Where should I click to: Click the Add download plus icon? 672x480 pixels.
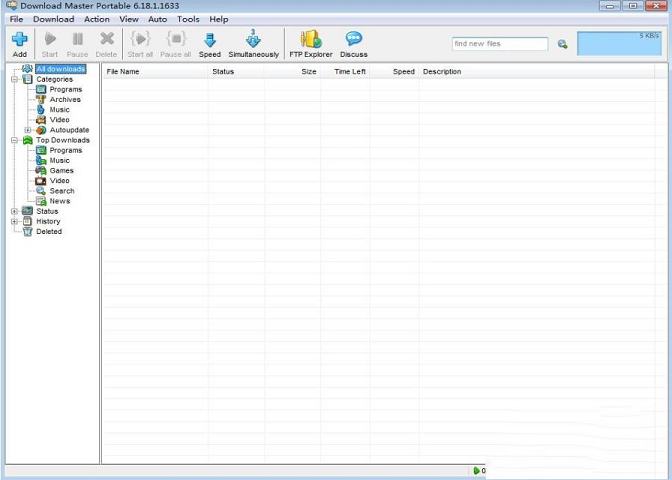(x=19, y=40)
